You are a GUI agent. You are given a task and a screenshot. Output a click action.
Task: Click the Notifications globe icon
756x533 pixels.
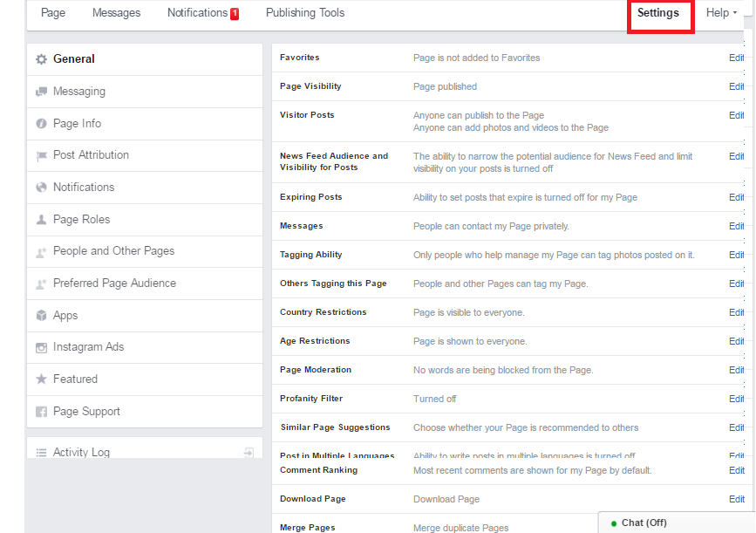click(x=42, y=188)
